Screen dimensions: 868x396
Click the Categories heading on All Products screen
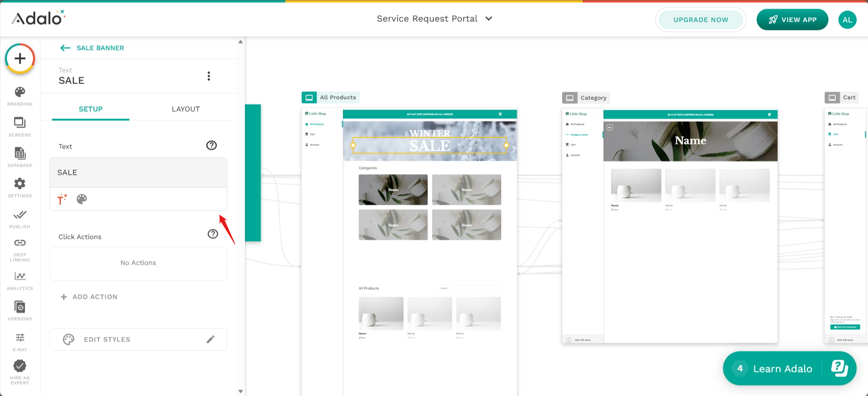click(x=368, y=168)
